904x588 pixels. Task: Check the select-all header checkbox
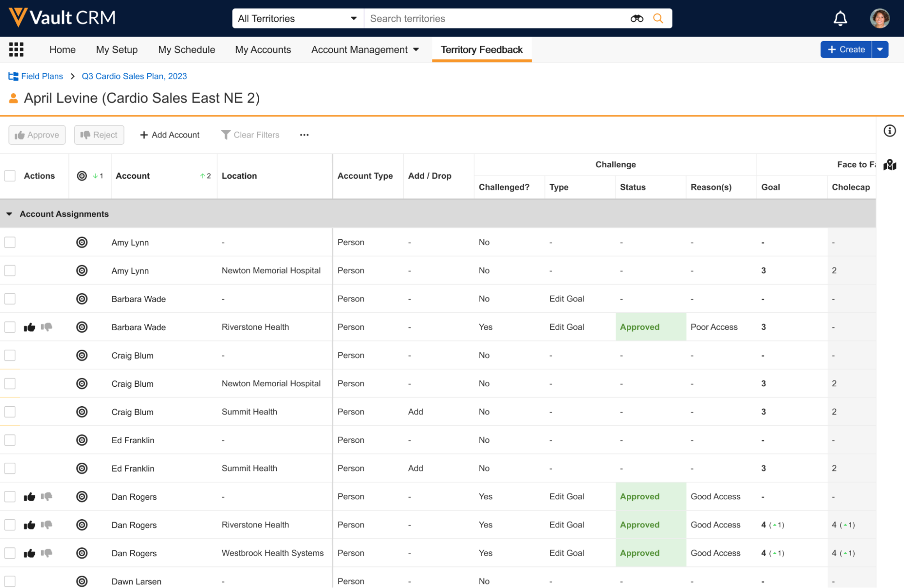10,176
